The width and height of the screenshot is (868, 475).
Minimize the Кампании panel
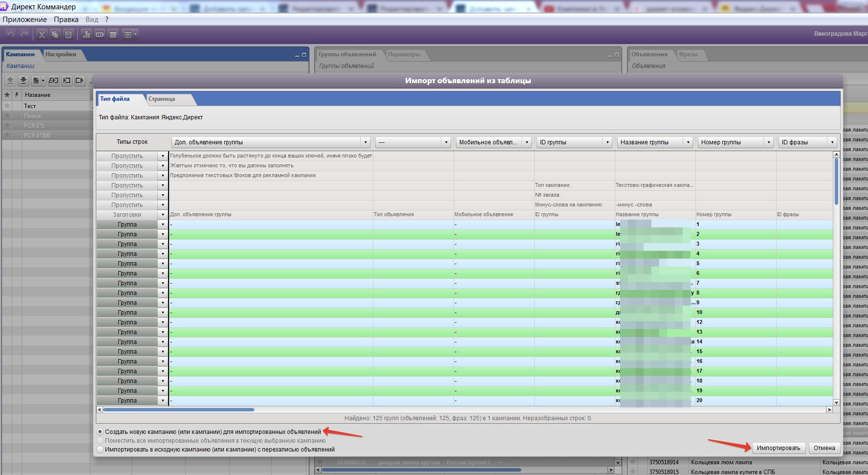(x=297, y=55)
